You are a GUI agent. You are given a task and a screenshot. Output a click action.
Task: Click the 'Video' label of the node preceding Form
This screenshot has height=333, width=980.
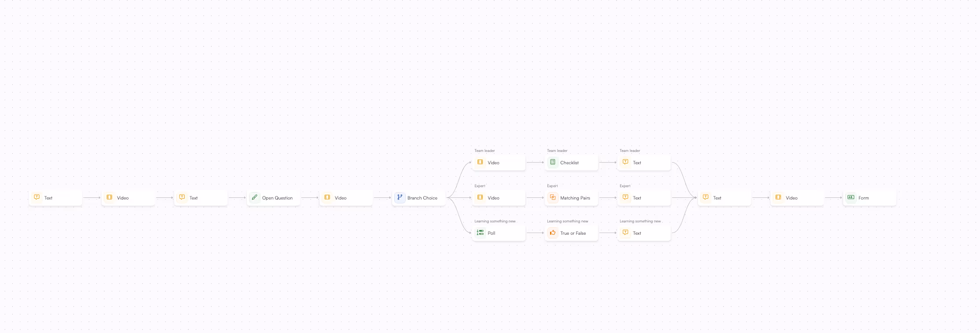tap(792, 198)
